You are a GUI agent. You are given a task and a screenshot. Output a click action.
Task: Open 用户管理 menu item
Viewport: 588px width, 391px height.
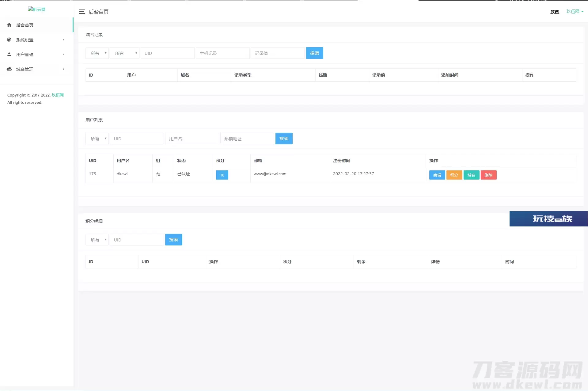(x=37, y=54)
